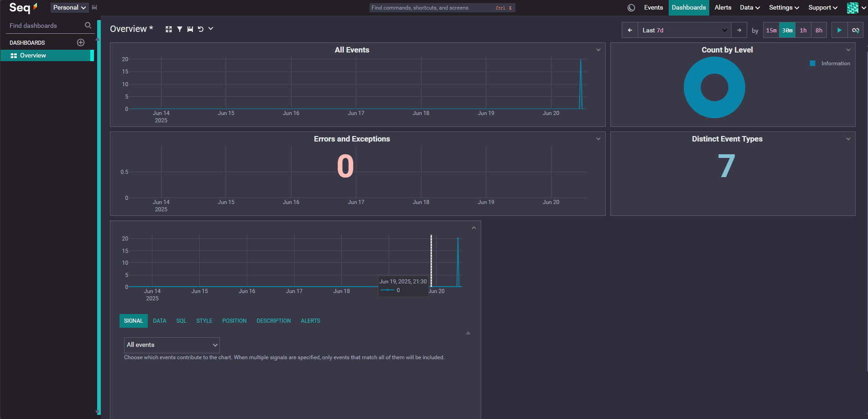Expand the Distinct Event Types chart menu chevron
This screenshot has width=868, height=419.
tap(848, 139)
